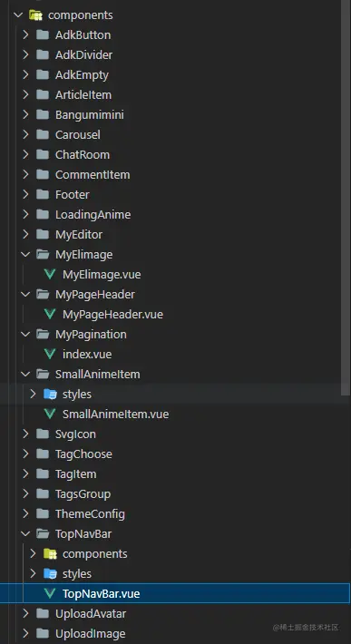This screenshot has width=351, height=644.
Task: Select the TagsGroup folder name
Action: pos(83,494)
